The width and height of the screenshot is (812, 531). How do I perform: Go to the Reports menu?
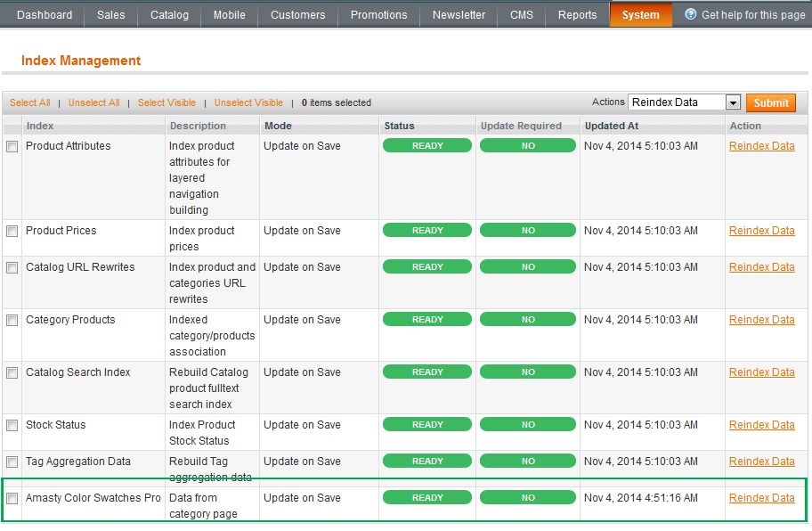pyautogui.click(x=577, y=15)
